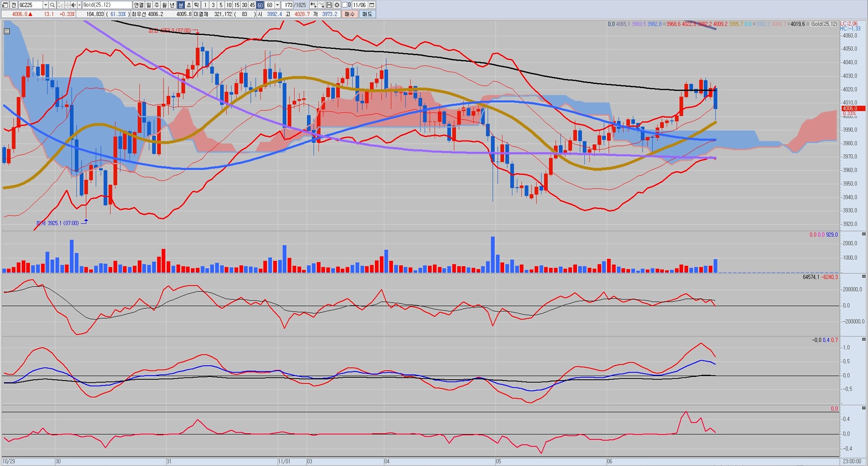This screenshot has width=868, height=466.
Task: Open the symbol code dropdown arrow
Action: [x=46, y=5]
